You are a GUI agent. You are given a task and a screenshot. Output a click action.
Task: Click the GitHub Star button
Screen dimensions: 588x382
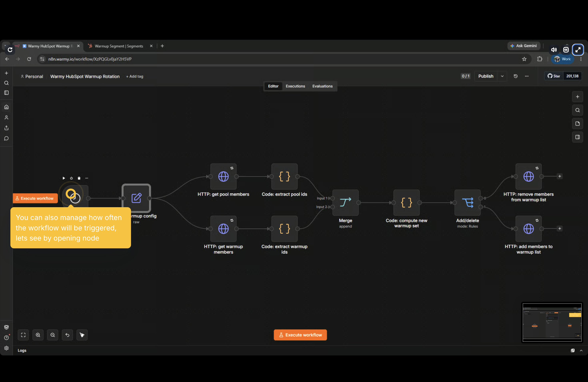tap(554, 76)
